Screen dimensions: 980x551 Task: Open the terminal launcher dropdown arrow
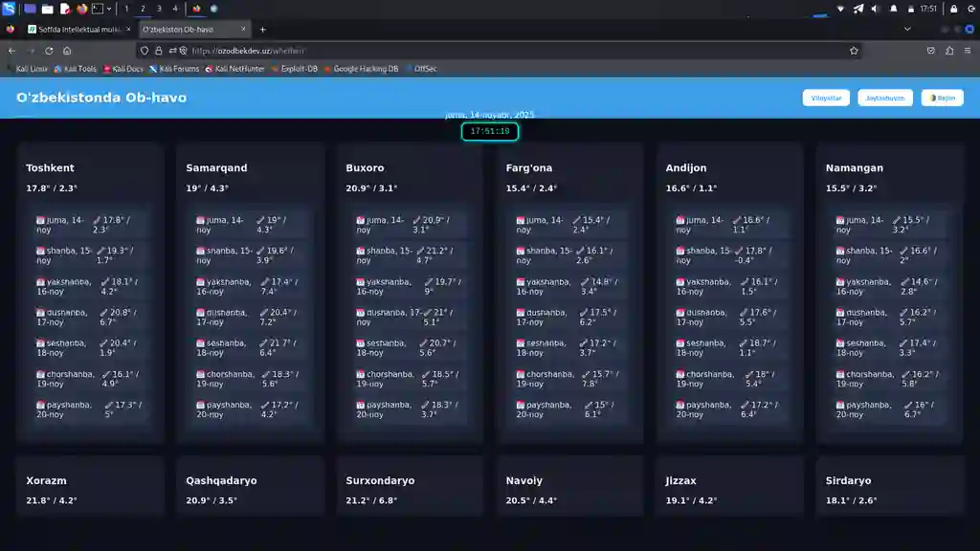(109, 9)
